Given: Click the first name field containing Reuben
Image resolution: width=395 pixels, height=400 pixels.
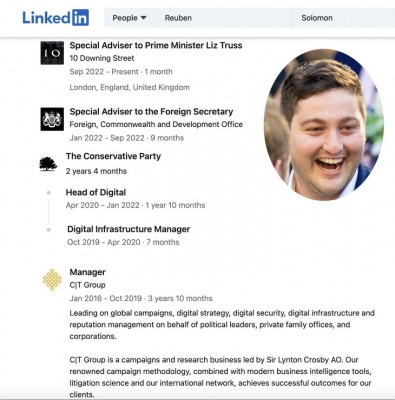Looking at the screenshot, I should pos(224,18).
